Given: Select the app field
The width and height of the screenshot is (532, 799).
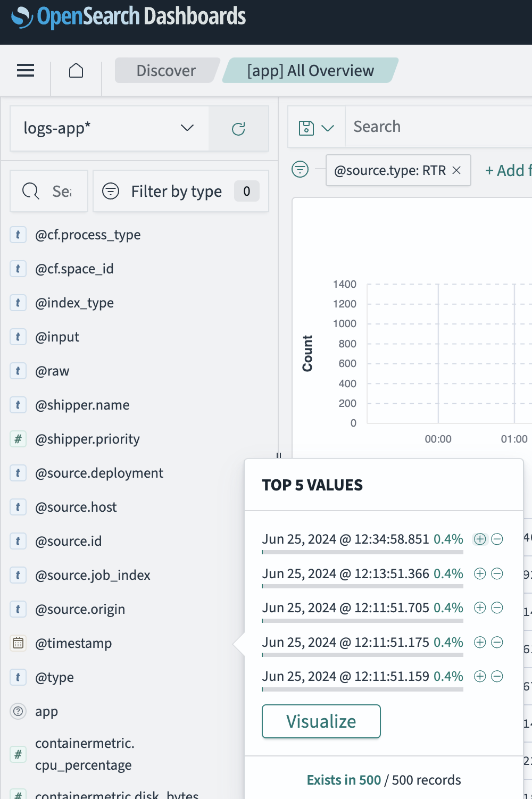Looking at the screenshot, I should coord(46,711).
